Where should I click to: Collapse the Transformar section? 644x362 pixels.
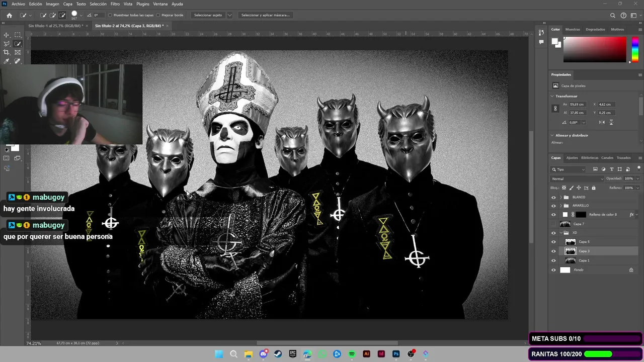552,96
